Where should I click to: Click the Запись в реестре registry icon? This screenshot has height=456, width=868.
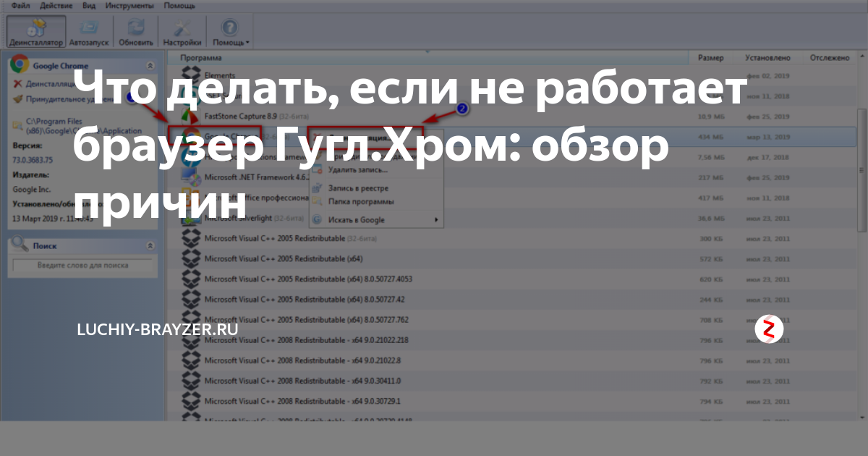tap(316, 188)
